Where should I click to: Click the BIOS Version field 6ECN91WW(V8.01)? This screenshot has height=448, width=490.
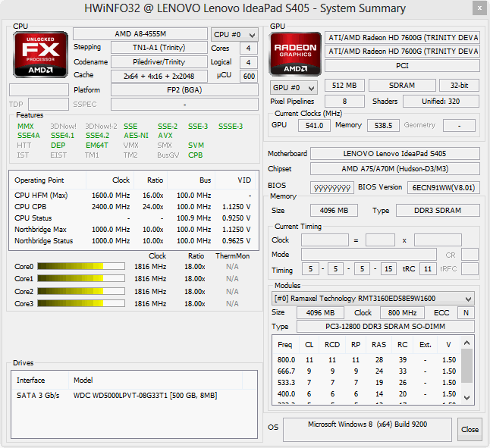pos(444,188)
